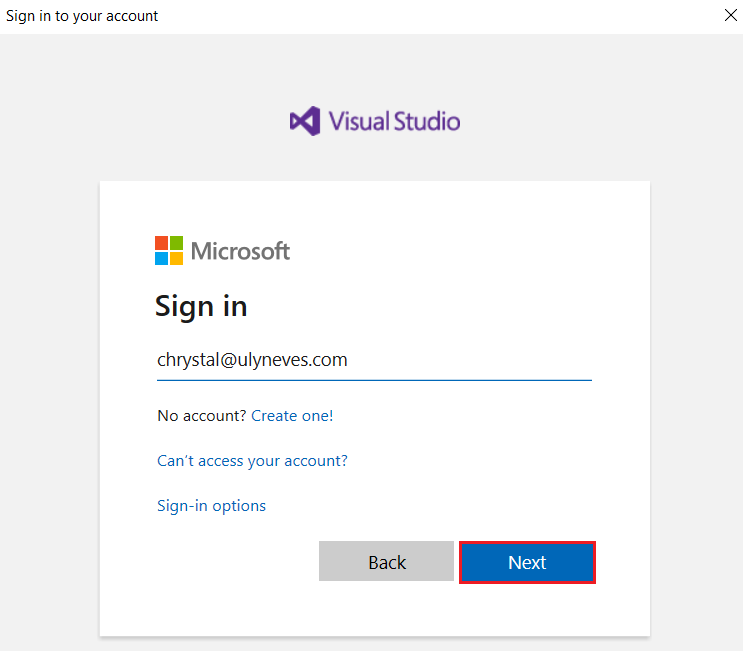Viewport: 743px width, 651px height.
Task: Click the yellow square in Microsoft logo
Action: (x=176, y=258)
